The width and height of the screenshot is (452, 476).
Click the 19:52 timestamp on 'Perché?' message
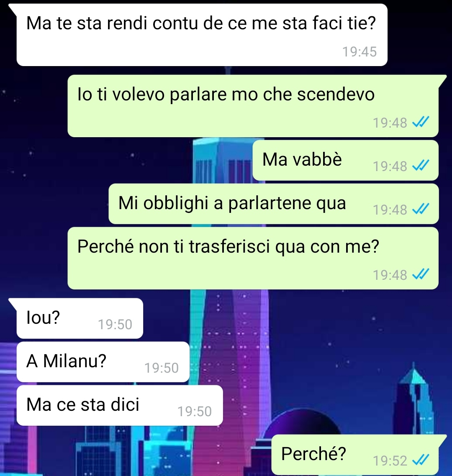coord(390,461)
